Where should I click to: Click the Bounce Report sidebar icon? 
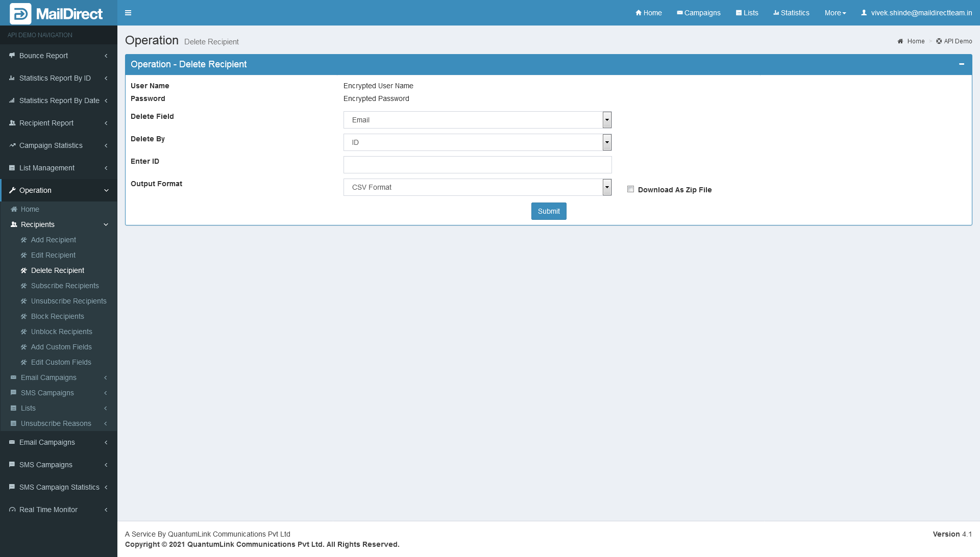point(12,56)
